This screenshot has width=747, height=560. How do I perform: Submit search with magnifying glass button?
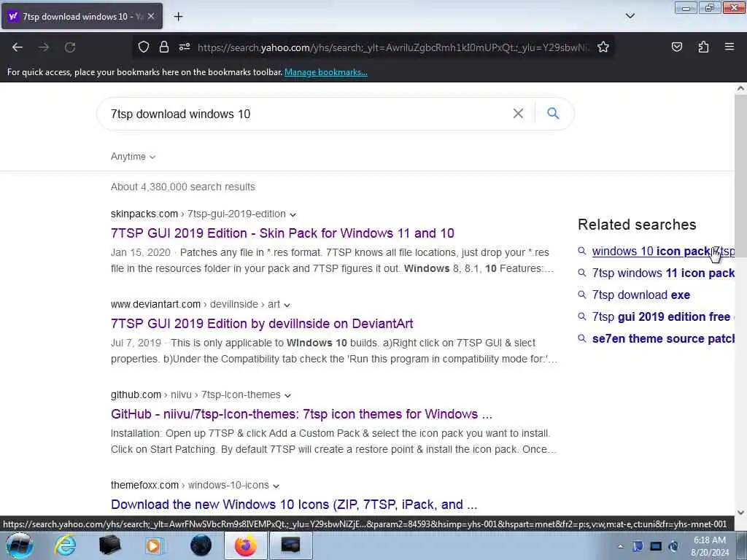click(553, 113)
